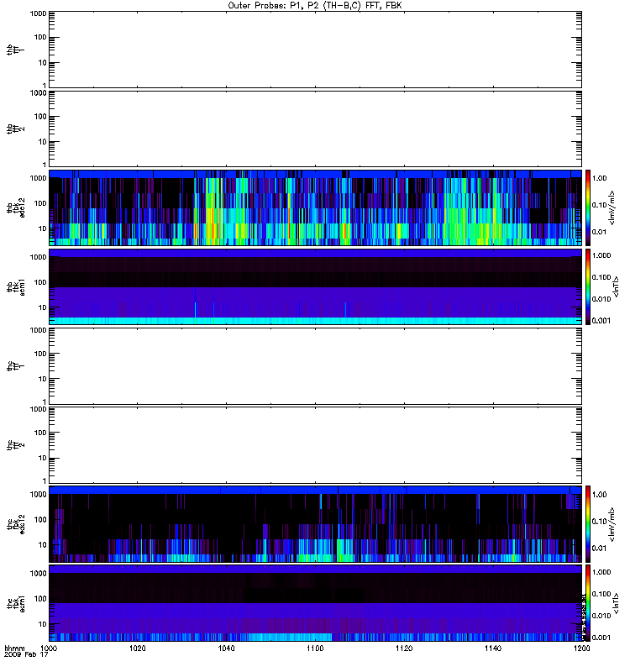Click the 1040 time axis label
630x672 pixels.
(x=227, y=649)
